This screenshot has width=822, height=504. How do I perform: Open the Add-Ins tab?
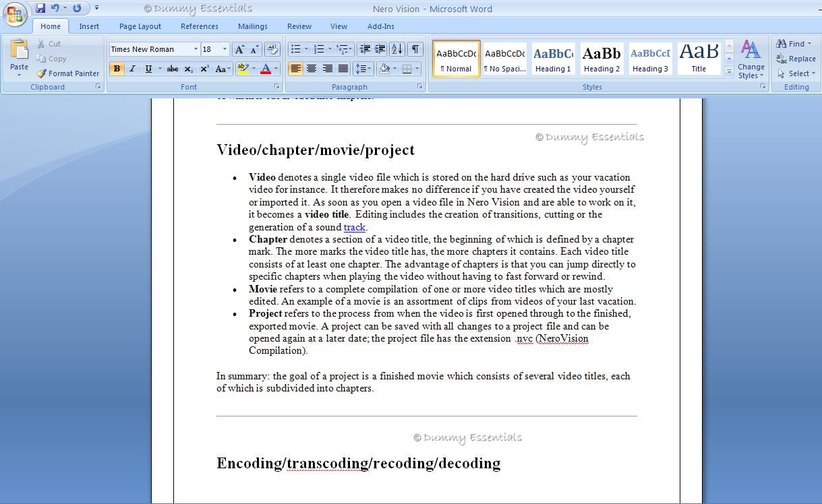(x=381, y=26)
